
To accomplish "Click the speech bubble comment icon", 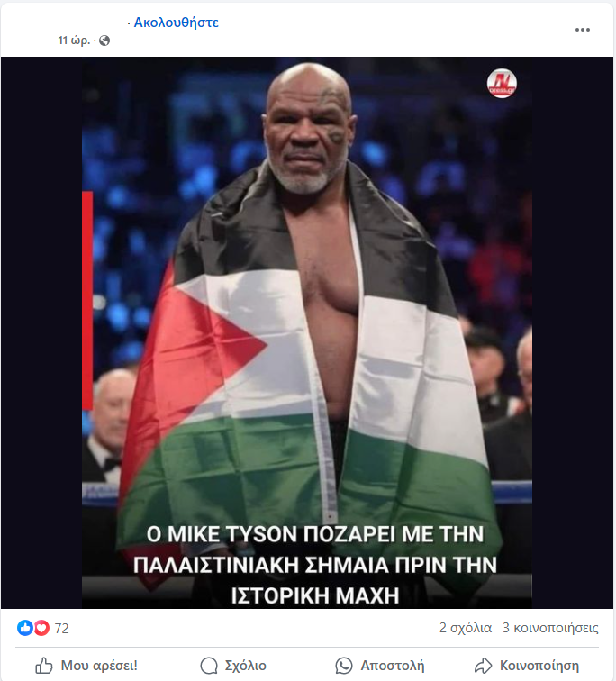I will 209,666.
